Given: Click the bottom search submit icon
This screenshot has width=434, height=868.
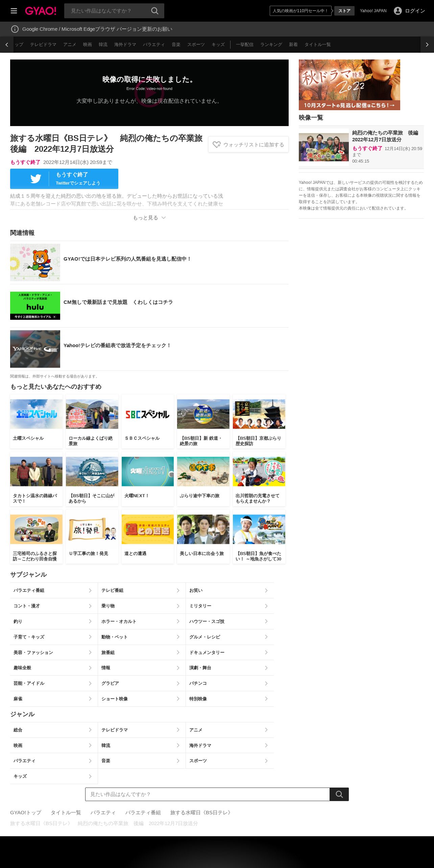Looking at the screenshot, I should (339, 794).
